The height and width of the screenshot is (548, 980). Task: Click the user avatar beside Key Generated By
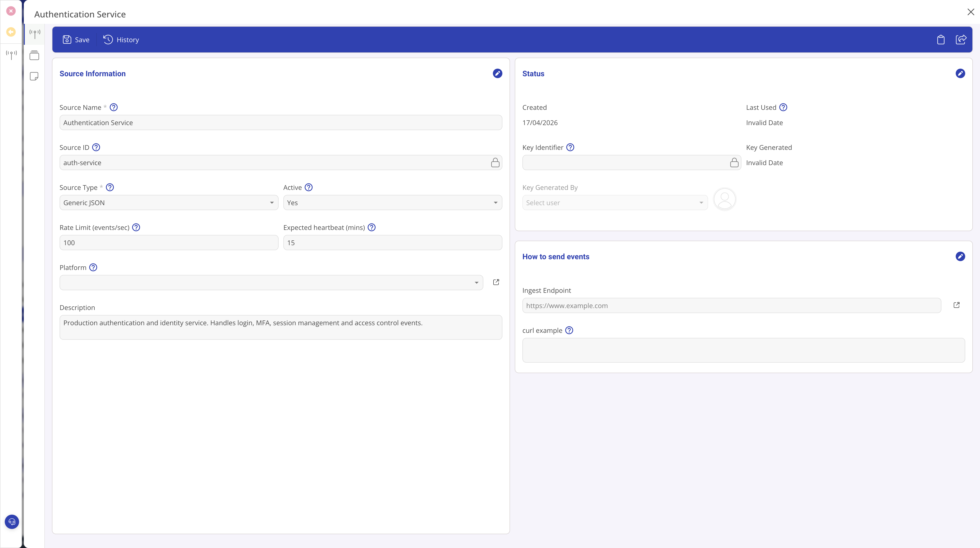click(724, 198)
